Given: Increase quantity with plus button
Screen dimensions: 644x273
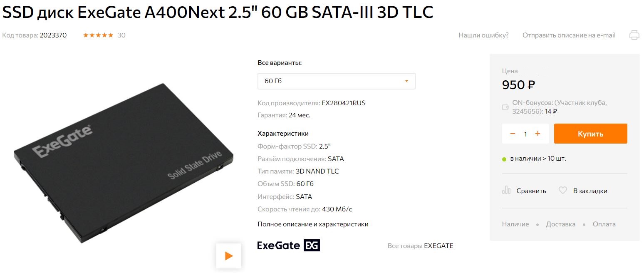Looking at the screenshot, I should (x=537, y=134).
